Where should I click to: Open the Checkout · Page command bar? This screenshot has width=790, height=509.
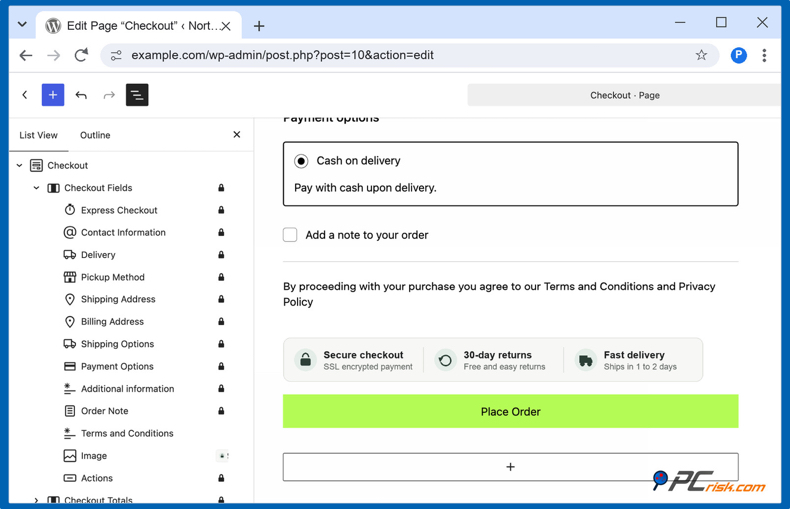625,95
